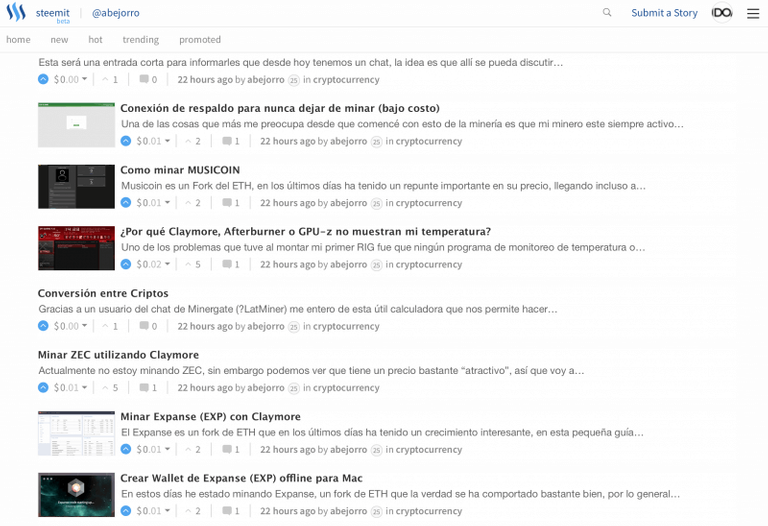Viewport: 768px width, 526px height.
Task: Upvote the Como minar MUSICOIN post
Action: tap(126, 203)
